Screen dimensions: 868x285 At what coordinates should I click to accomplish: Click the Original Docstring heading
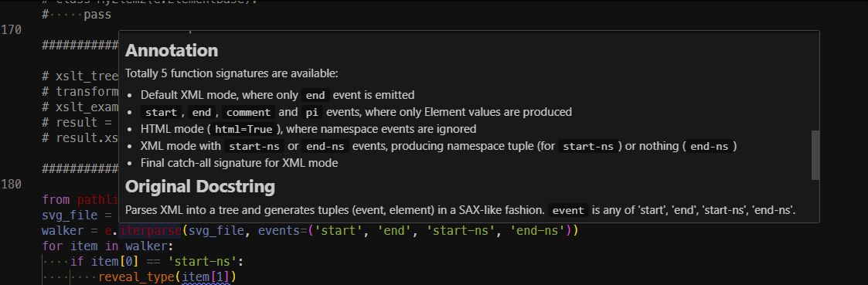click(200, 186)
